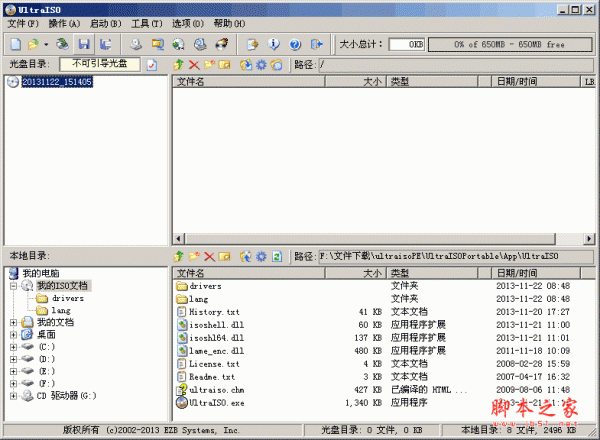Click the scroll-right arrow in the image file list

point(589,239)
